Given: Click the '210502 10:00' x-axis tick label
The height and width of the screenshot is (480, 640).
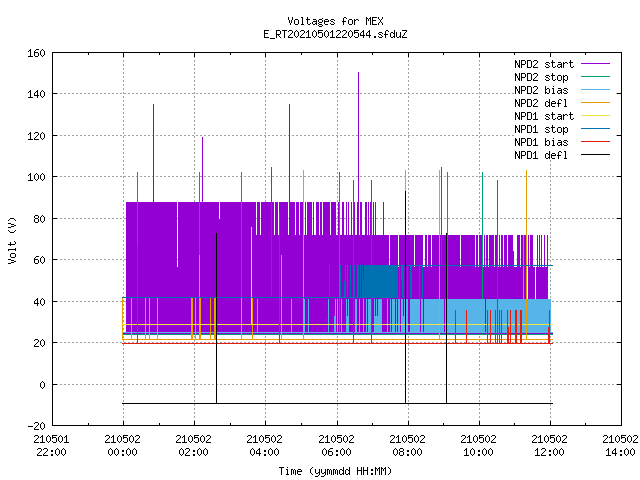Looking at the screenshot, I should coord(478,446).
